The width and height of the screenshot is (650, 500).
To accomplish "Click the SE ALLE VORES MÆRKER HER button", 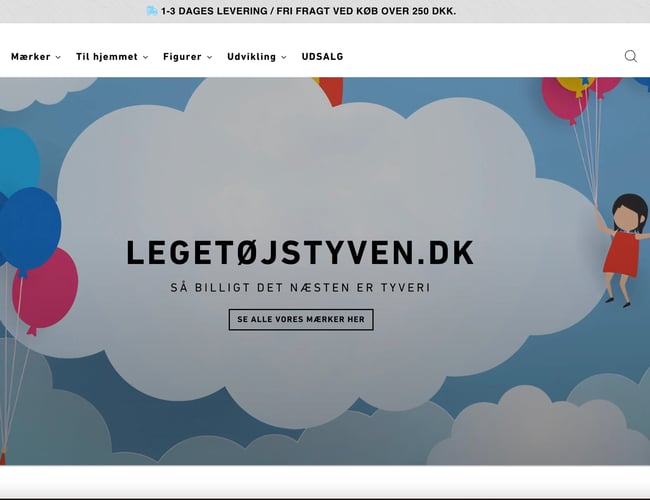I will click(x=301, y=319).
